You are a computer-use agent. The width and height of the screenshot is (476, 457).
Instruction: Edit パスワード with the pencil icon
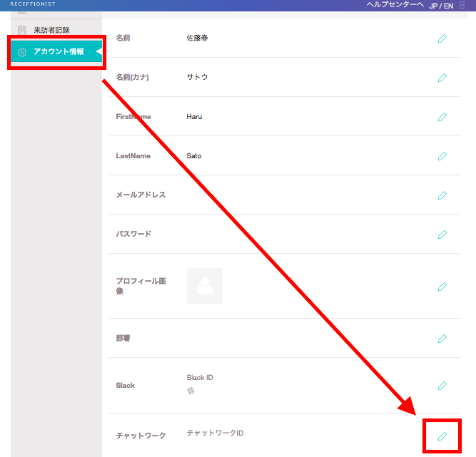point(442,235)
